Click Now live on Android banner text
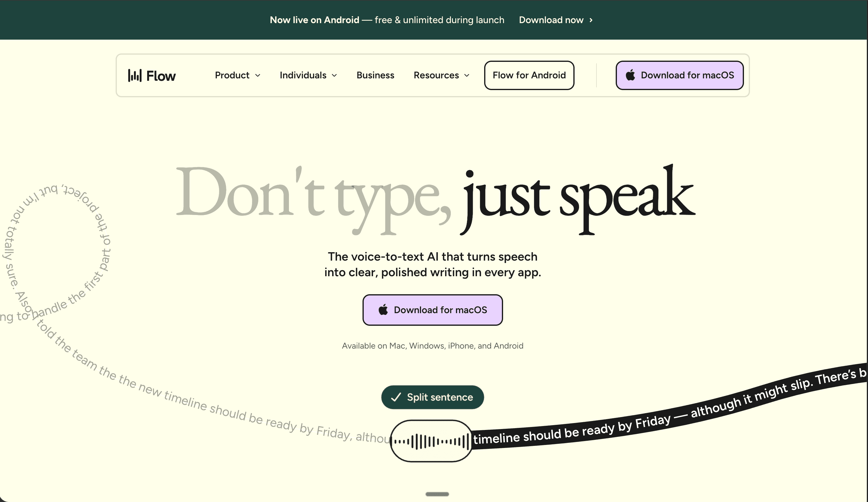Screen dimensions: 868x502 click(x=314, y=20)
